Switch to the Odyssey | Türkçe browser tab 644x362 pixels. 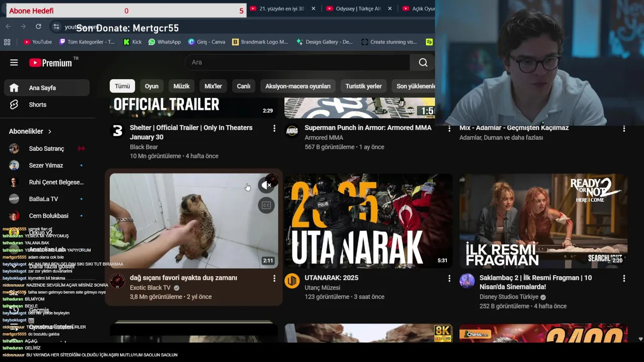click(x=358, y=9)
